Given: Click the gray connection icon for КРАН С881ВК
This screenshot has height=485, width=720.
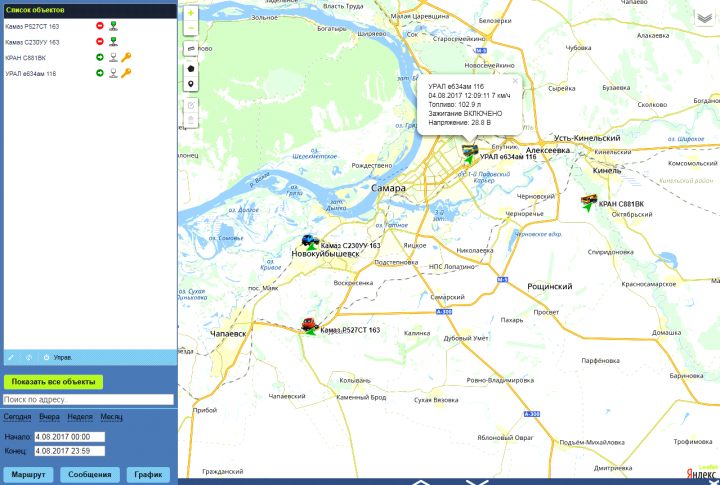Looking at the screenshot, I should pyautogui.click(x=113, y=57).
